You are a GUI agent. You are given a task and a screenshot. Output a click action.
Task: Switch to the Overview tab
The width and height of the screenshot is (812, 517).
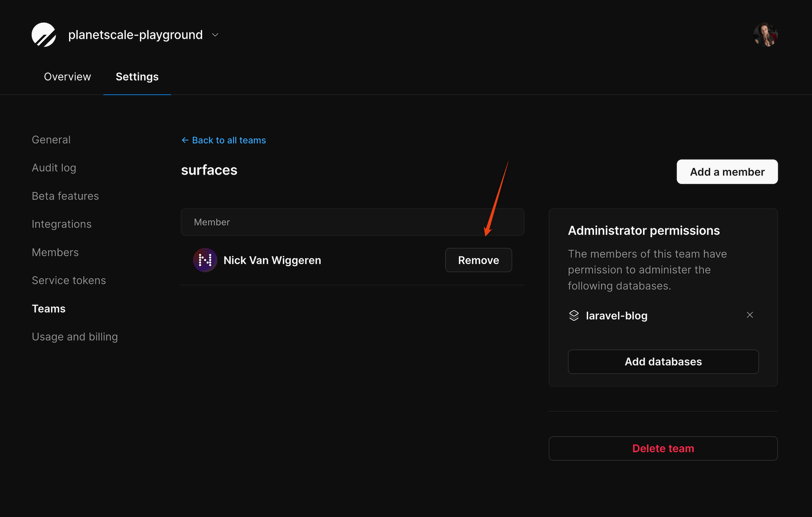click(67, 77)
